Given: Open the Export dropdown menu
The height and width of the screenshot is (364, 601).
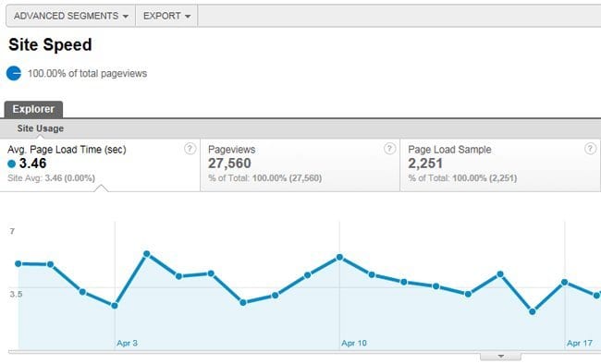Looking at the screenshot, I should (166, 16).
